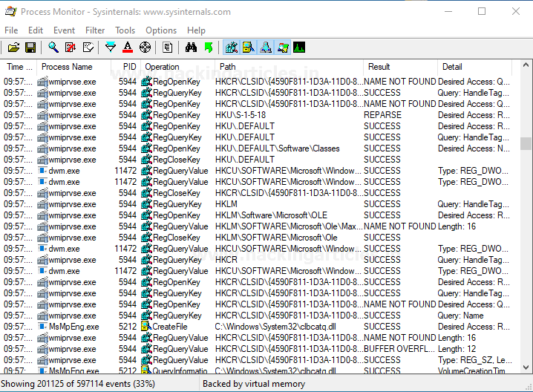The width and height of the screenshot is (533, 392).
Task: Select the HKCR path of RegQueryKey row
Action: tap(226, 260)
